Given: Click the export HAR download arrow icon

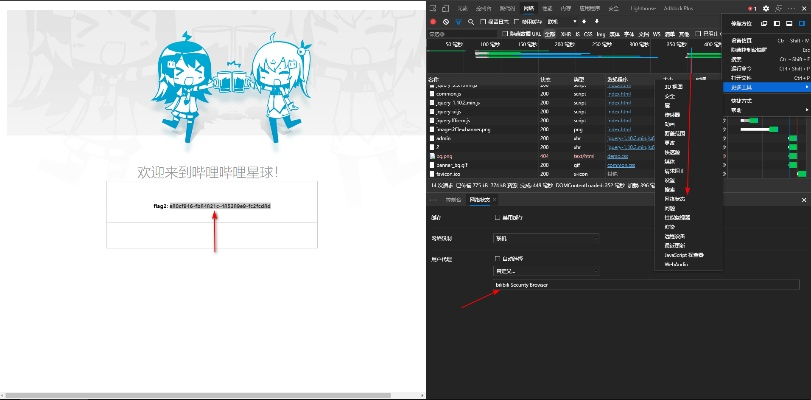Looking at the screenshot, I should 596,21.
